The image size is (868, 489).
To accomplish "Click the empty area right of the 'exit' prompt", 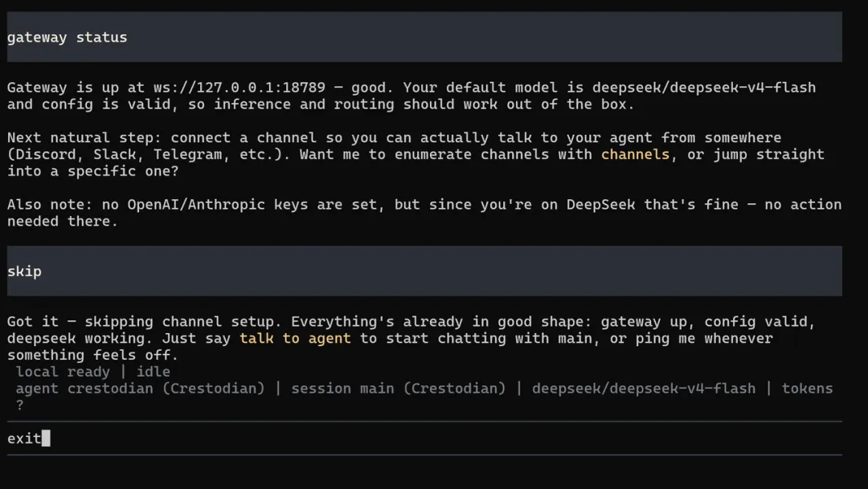I will (443, 438).
